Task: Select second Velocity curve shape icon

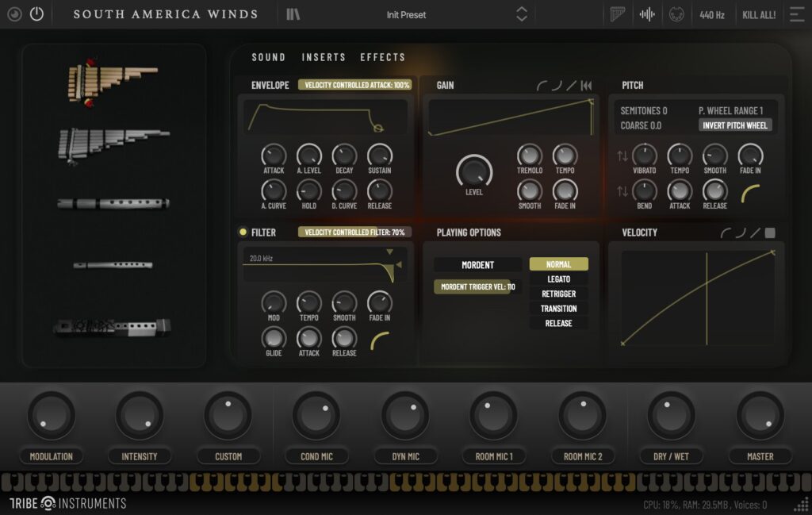Action: click(x=741, y=233)
